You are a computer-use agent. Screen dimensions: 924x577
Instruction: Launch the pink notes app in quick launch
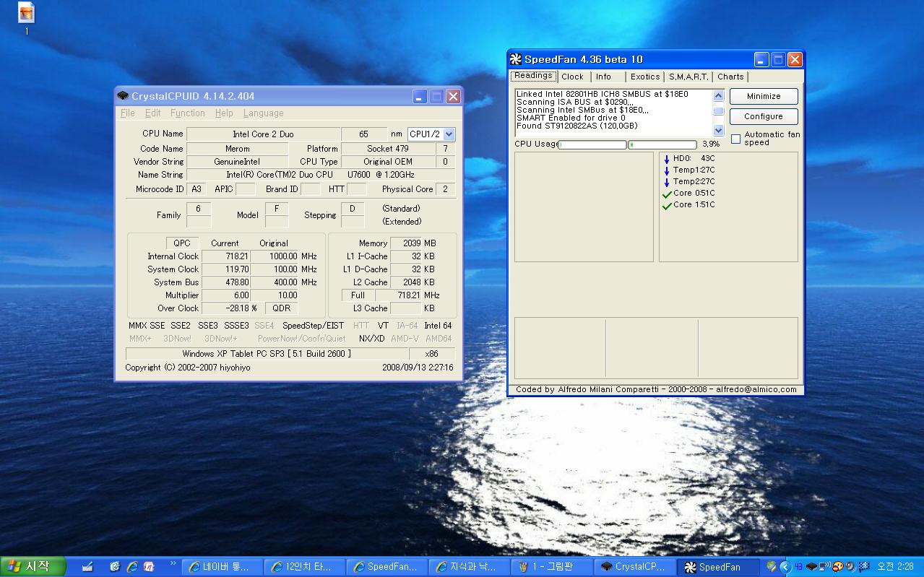point(149,567)
